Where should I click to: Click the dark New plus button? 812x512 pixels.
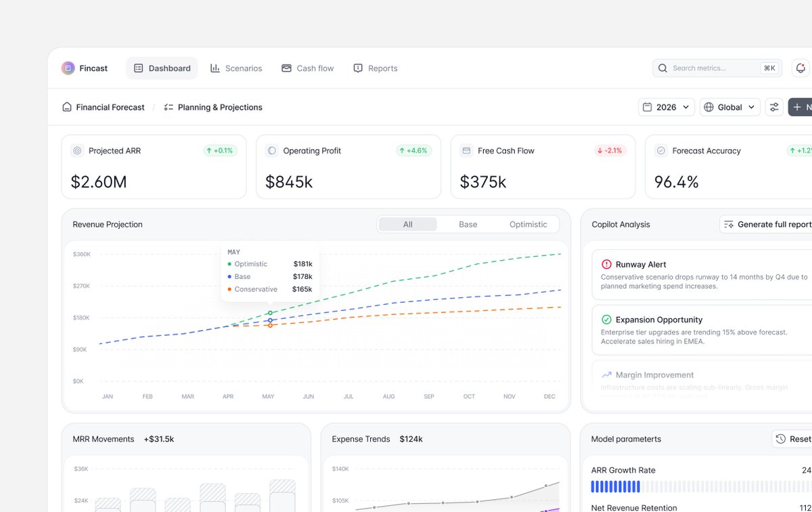800,107
